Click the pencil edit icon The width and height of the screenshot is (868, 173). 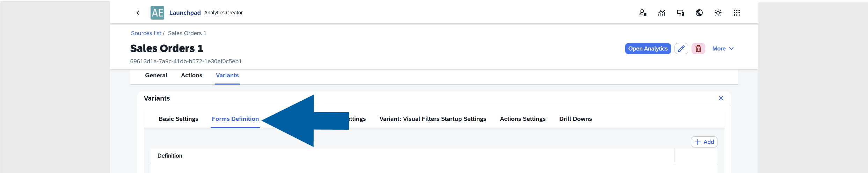tap(681, 49)
